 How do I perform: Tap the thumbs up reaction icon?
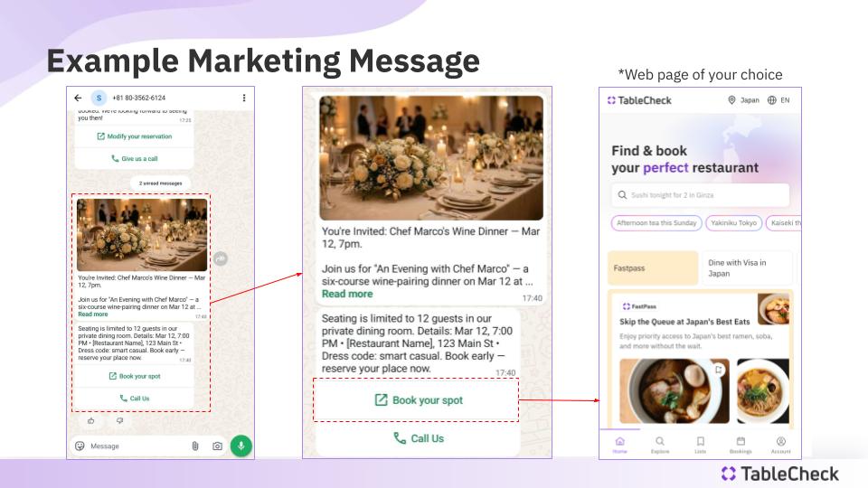(91, 421)
